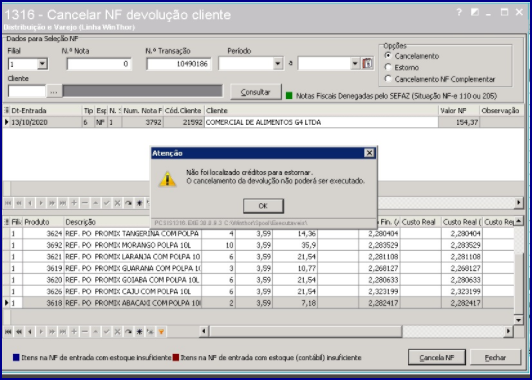The height and width of the screenshot is (380, 532).
Task: Click the Observação column header
Action: 501,111
